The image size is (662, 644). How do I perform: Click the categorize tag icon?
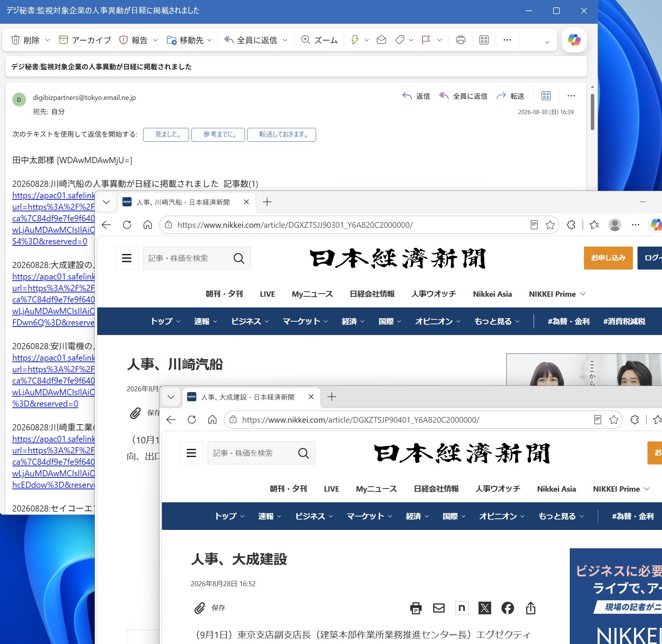pos(399,40)
